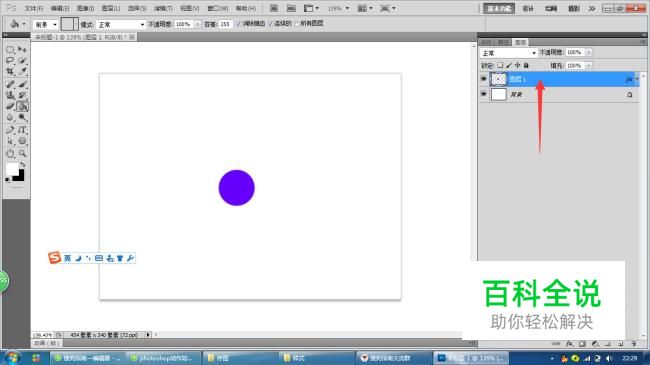Click the new layer icon in Layers panel

[x=621, y=344]
